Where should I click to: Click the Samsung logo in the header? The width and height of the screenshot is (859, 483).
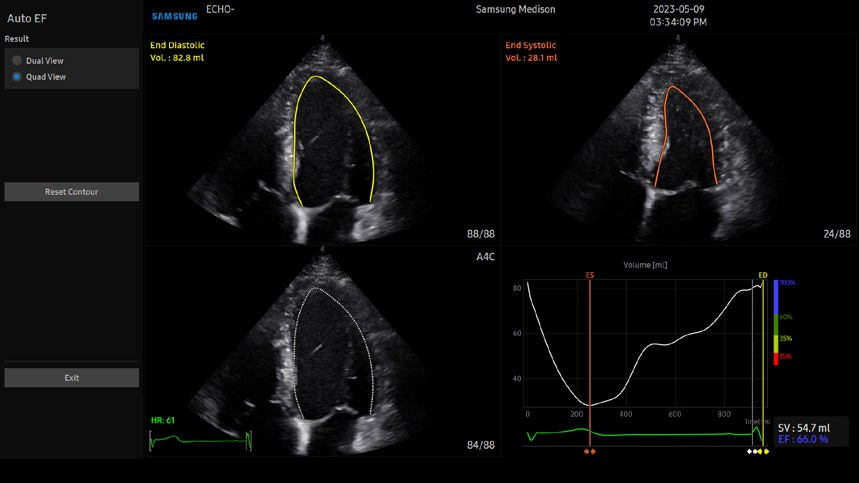click(175, 16)
